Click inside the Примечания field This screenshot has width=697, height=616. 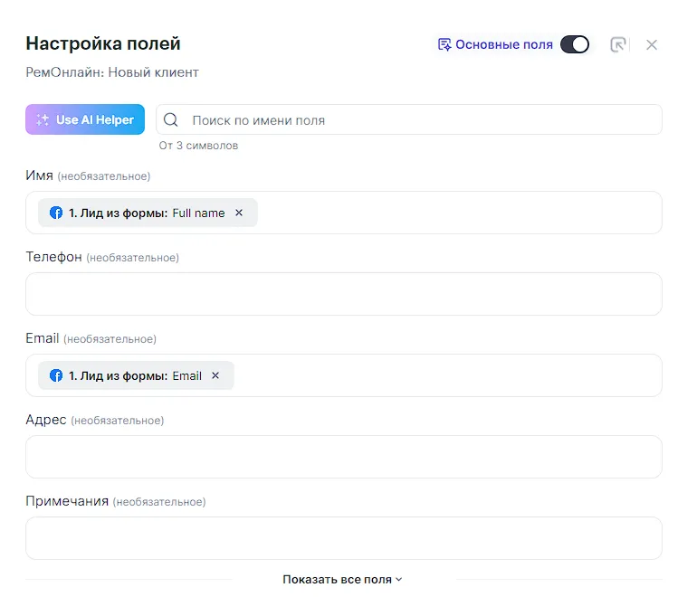(x=344, y=538)
